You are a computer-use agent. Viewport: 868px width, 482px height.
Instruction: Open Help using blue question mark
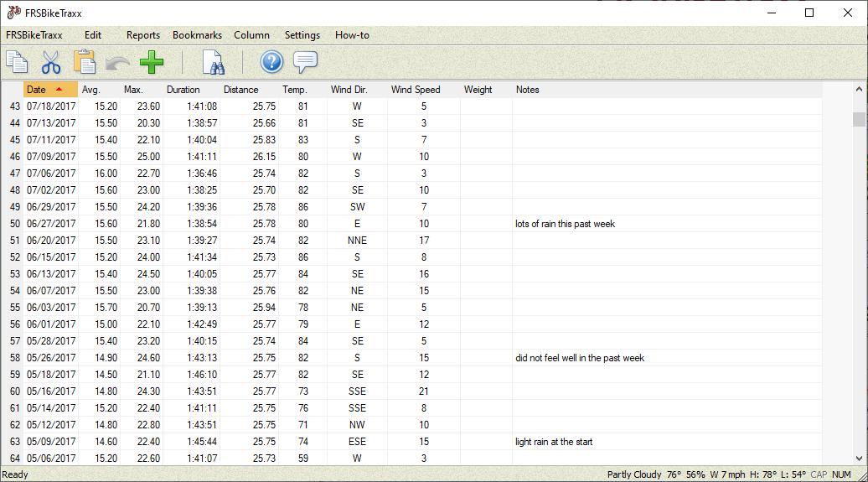point(271,62)
